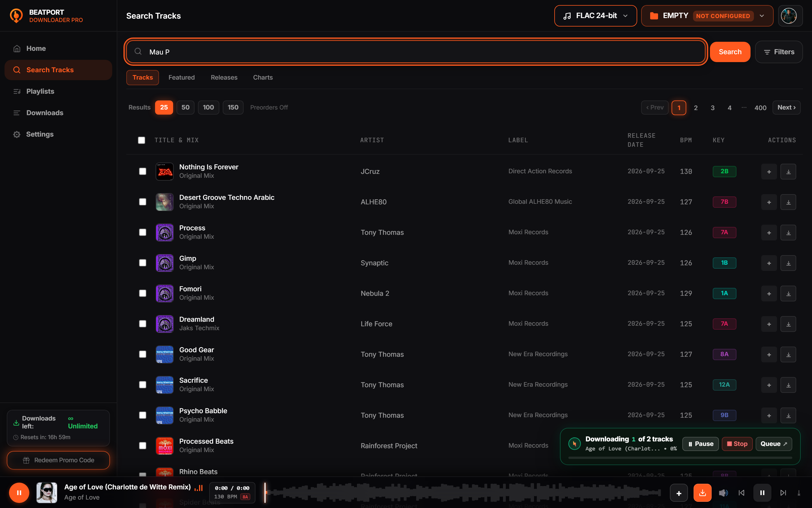Toggle the select-all tracks checkbox
The image size is (812, 508).
(142, 140)
